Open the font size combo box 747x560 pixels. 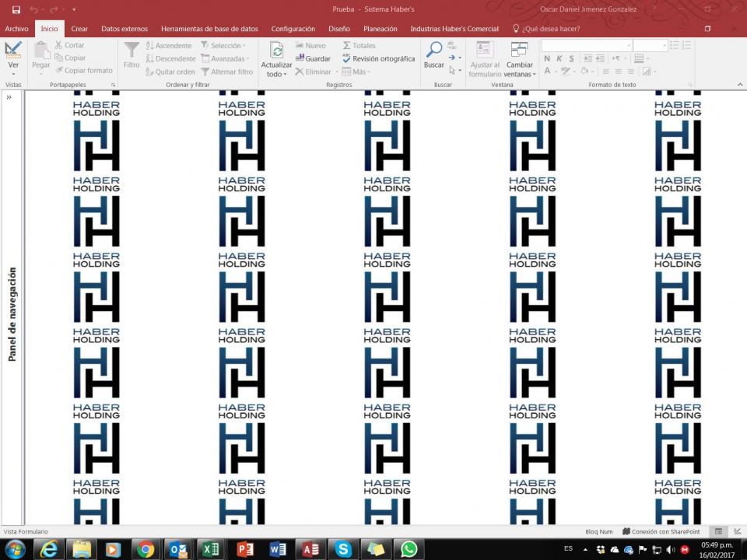[650, 46]
